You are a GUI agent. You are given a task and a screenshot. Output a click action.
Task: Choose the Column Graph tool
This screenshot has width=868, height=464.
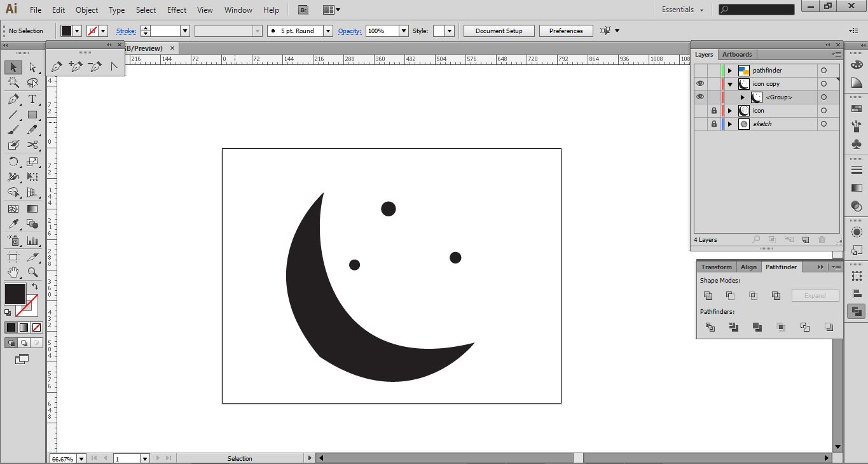[x=32, y=241]
